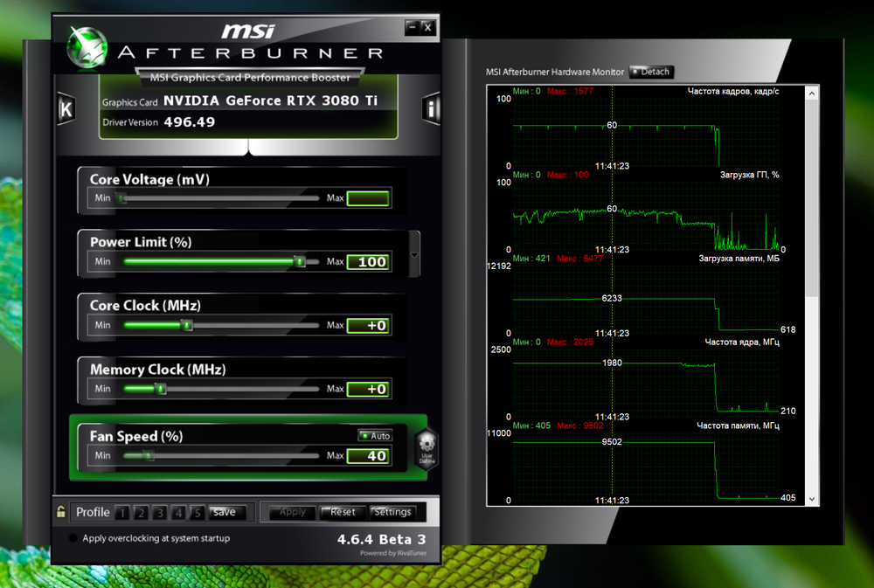This screenshot has height=588, width=874.
Task: Click the Core Voltage slider handle
Action: pyautogui.click(x=121, y=197)
